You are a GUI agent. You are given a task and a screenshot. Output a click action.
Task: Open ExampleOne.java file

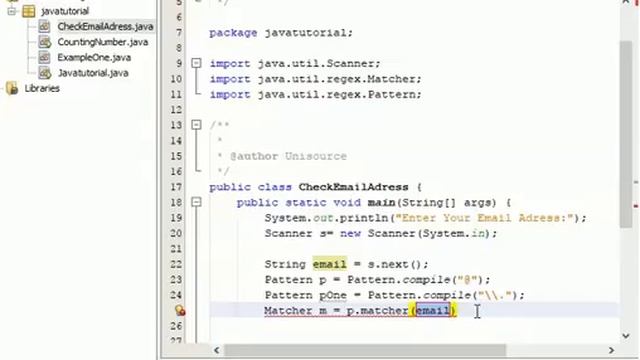pos(94,58)
